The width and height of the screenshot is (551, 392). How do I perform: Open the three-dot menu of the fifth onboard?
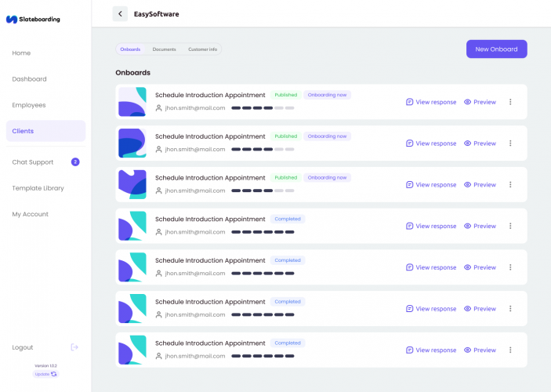coord(510,267)
